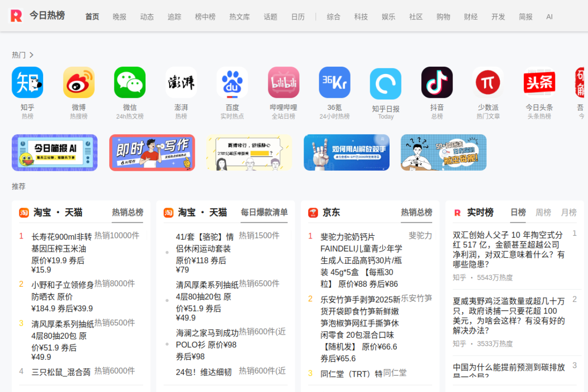Switch 实时榜 to the 月榜 tab

(569, 213)
